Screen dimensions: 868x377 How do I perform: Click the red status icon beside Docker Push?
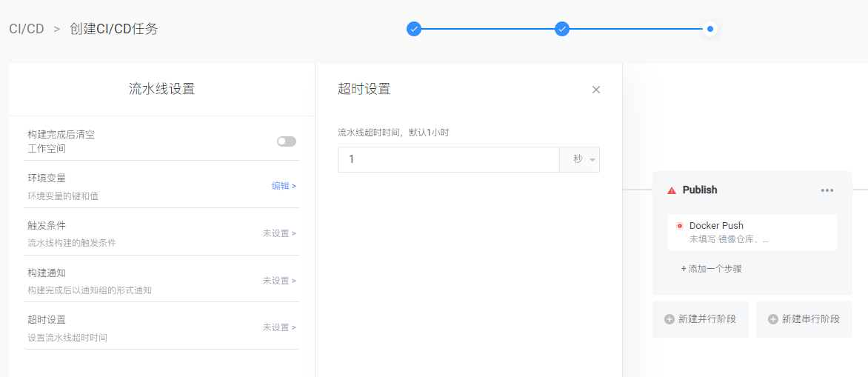coord(680,226)
